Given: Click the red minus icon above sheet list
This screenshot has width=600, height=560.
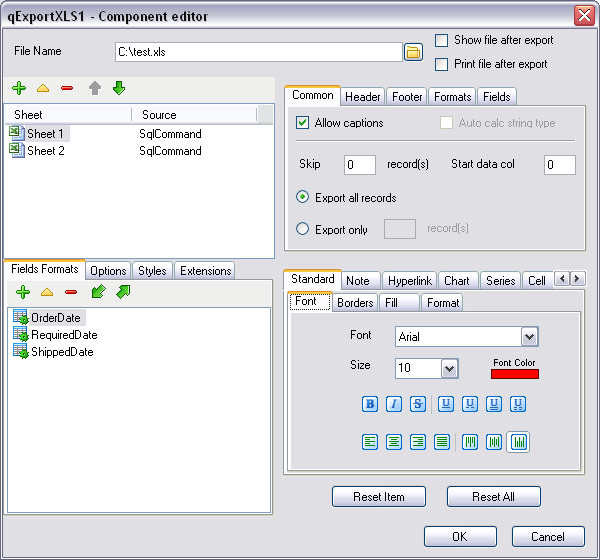Looking at the screenshot, I should tap(67, 89).
